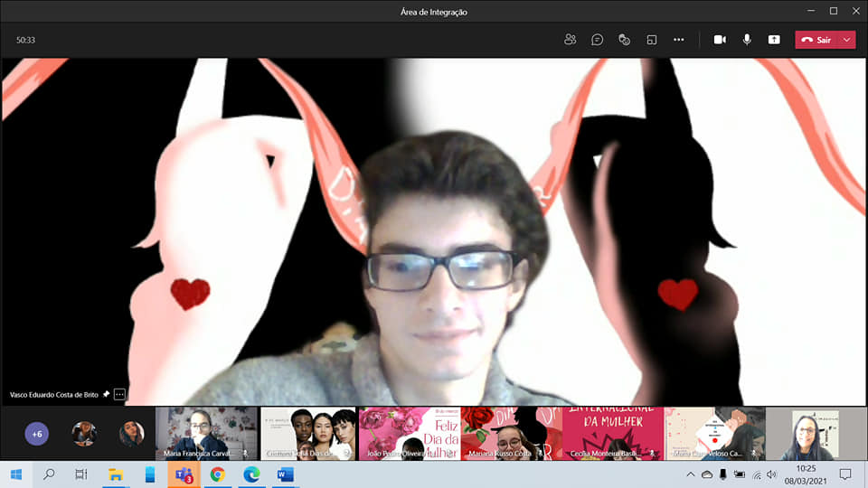
Task: Open the breakout rooms panel
Action: [651, 40]
